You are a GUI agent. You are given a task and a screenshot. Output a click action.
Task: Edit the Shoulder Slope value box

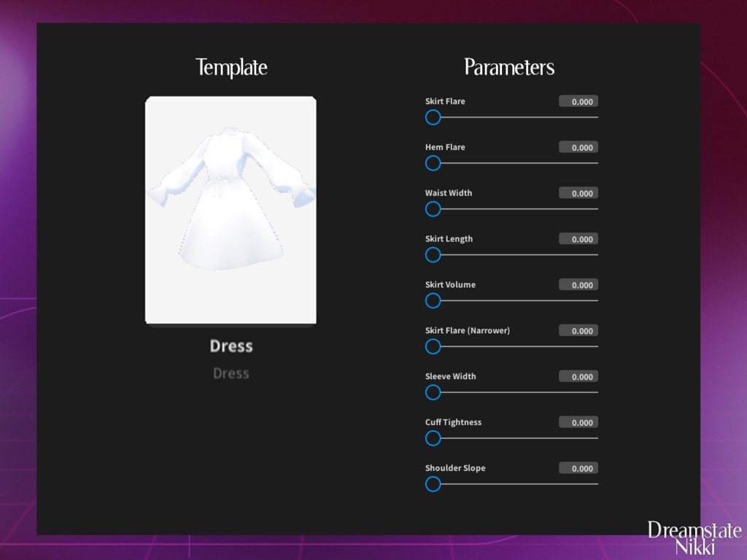578,467
